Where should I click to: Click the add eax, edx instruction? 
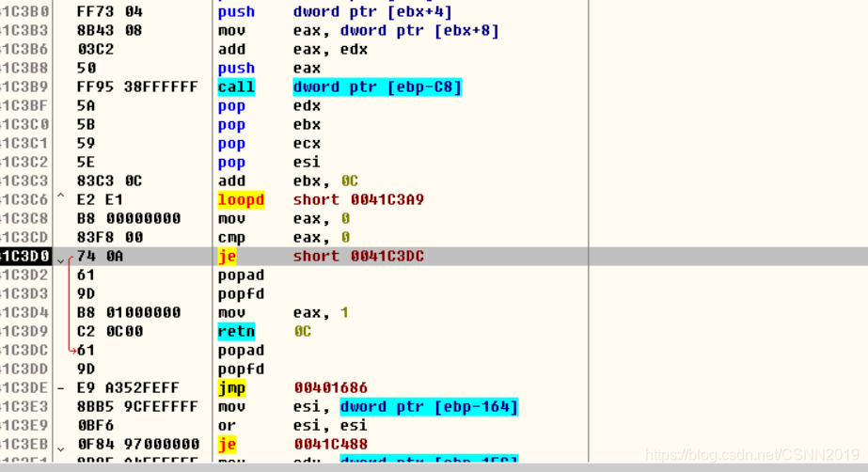tap(292, 49)
